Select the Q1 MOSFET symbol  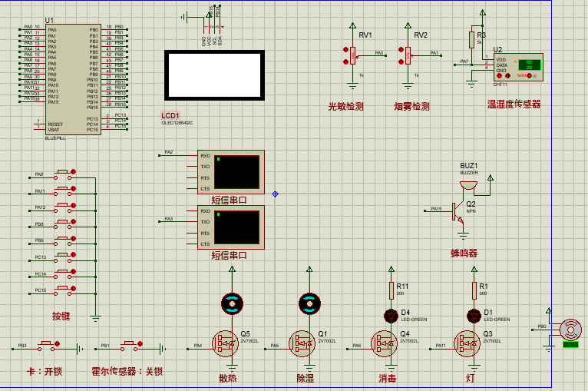coord(302,343)
